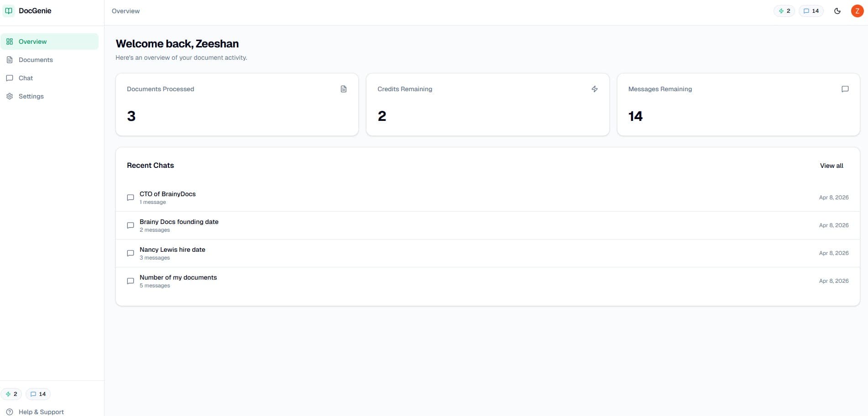Image resolution: width=868 pixels, height=416 pixels.
Task: Open the DocGenie brand name link
Action: point(35,10)
